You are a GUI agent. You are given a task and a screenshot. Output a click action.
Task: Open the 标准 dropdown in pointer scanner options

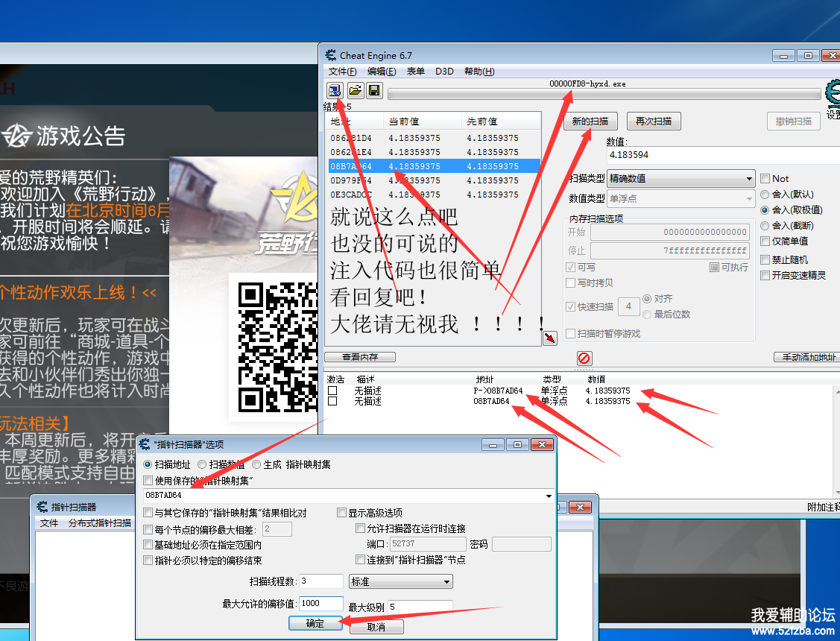401,581
